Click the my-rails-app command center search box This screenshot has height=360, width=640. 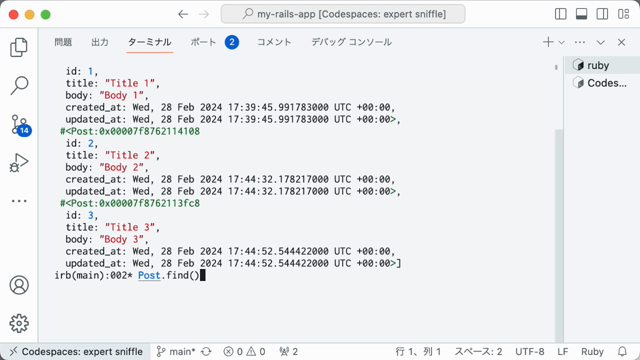coord(343,14)
